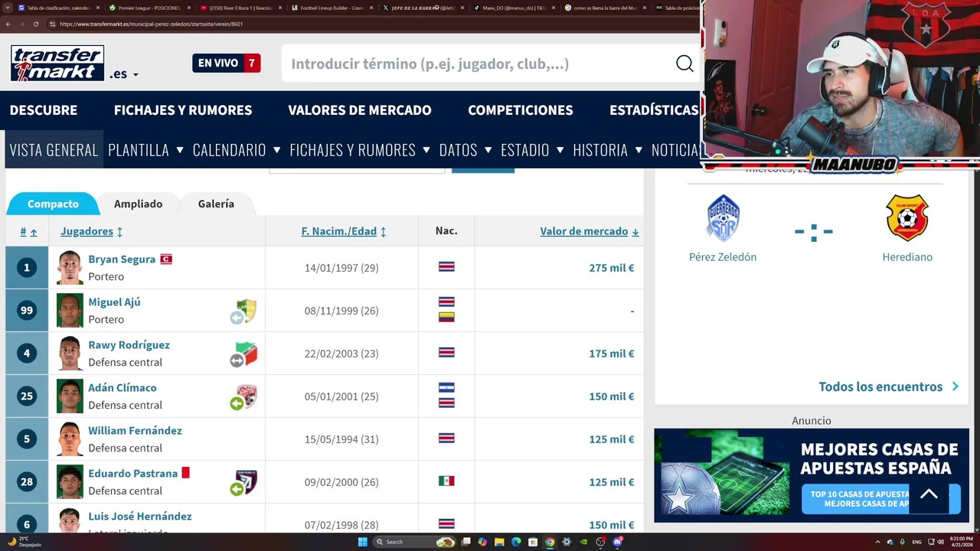Open taskbar clock showing 8:21:00 PM
The height and width of the screenshot is (551, 980).
(961, 542)
